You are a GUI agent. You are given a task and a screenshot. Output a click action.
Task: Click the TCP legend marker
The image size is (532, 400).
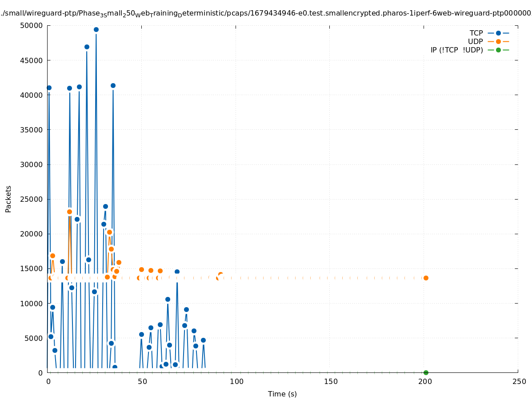[x=498, y=33]
